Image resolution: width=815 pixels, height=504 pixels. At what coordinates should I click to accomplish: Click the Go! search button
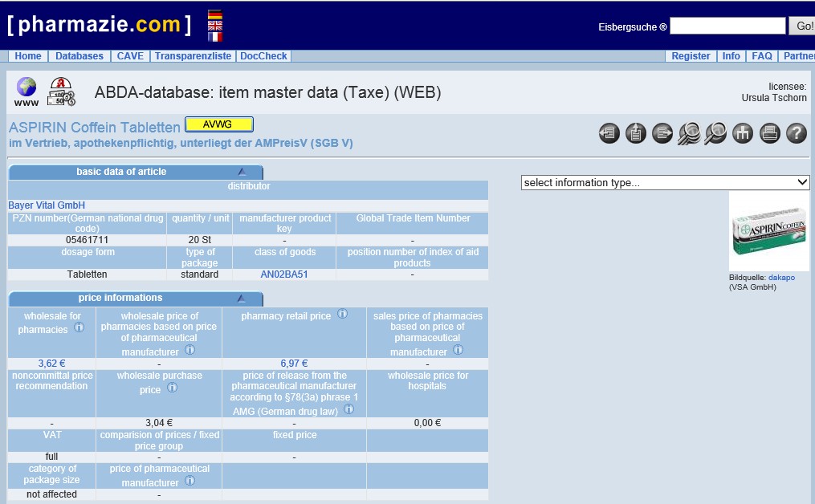pyautogui.click(x=802, y=26)
